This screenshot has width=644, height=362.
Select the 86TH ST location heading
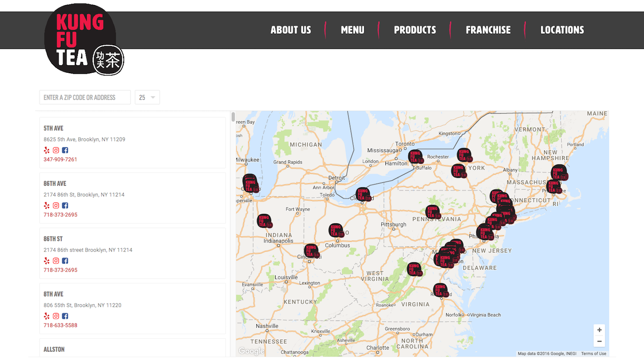(53, 238)
